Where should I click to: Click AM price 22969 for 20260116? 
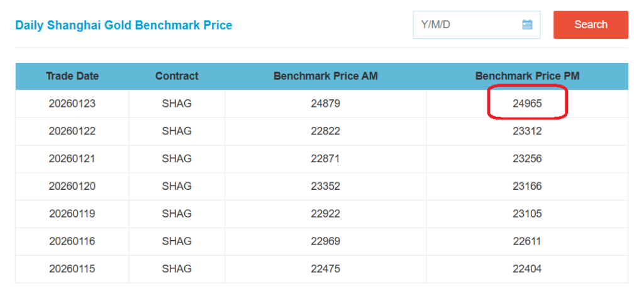(x=325, y=241)
